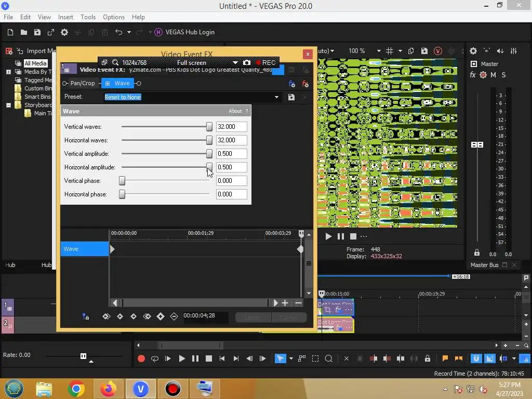Save snapshot to file icon in preview
The height and width of the screenshot is (399, 532).
click(424, 51)
